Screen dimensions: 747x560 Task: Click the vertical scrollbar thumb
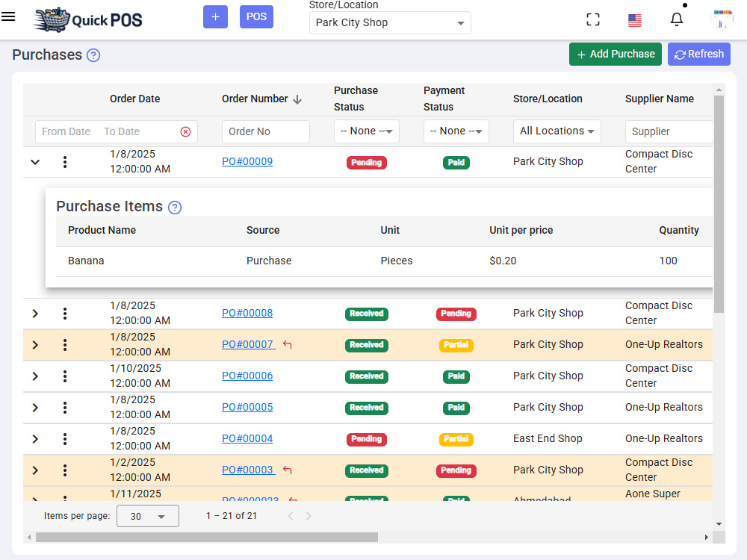click(719, 204)
